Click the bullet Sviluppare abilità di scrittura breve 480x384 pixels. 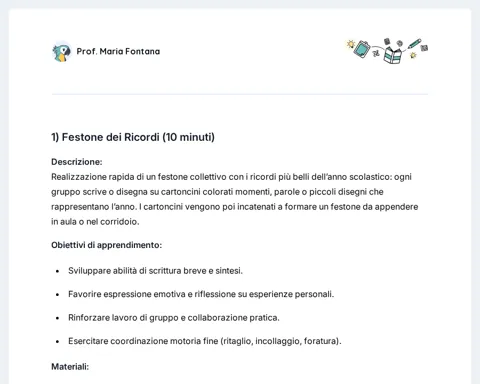[x=155, y=271]
